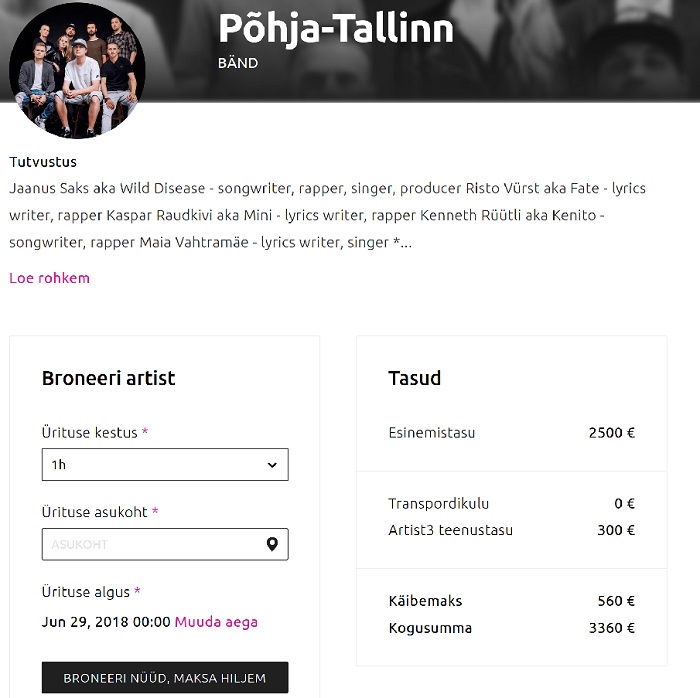Image resolution: width=700 pixels, height=698 pixels.
Task: Click the Tasud fees heading
Action: pyautogui.click(x=414, y=378)
